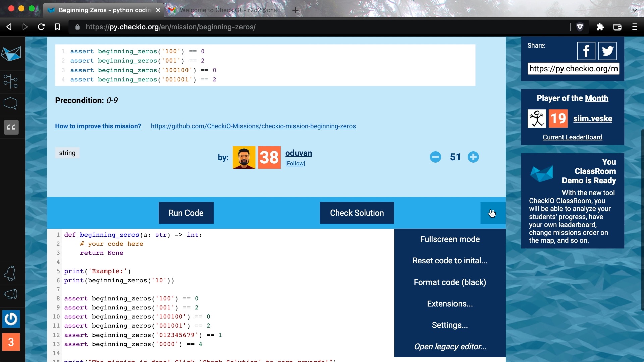Open the missions map tree icon
644x362 pixels.
tap(11, 81)
